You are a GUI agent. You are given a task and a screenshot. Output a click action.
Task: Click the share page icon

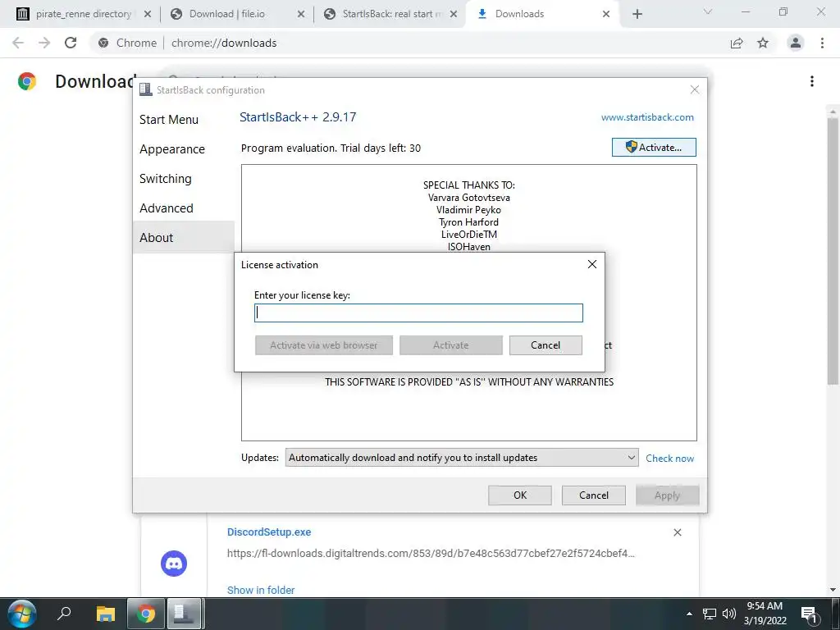click(737, 43)
